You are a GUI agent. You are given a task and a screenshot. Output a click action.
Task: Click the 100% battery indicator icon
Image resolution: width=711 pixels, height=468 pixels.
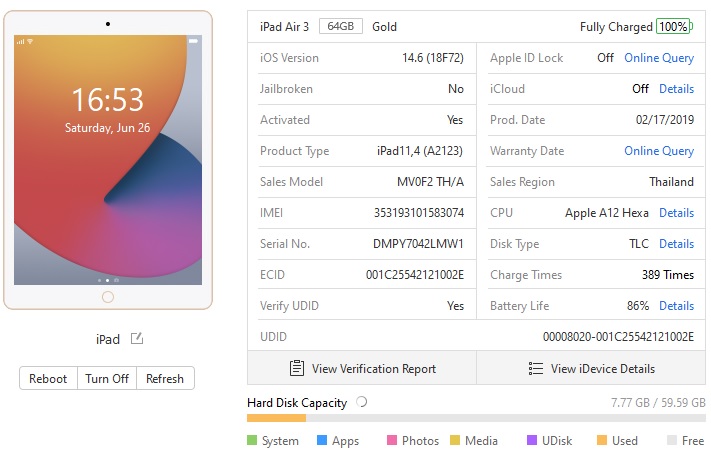tap(674, 26)
